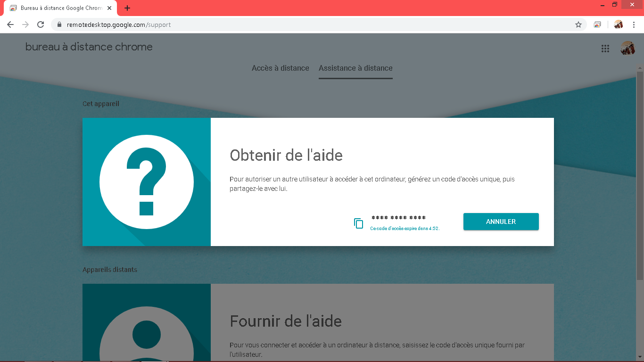
Task: Click the Fournir de l'aide heading
Action: pos(286,321)
